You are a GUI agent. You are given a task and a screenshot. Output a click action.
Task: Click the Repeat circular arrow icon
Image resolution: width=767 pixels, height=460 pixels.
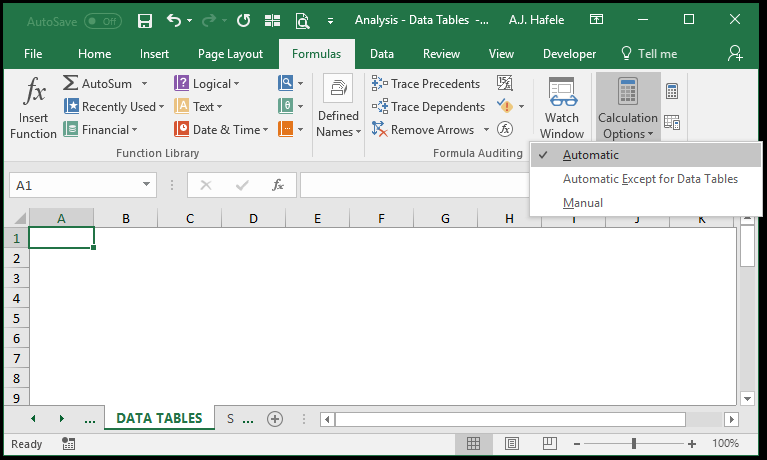coord(244,21)
